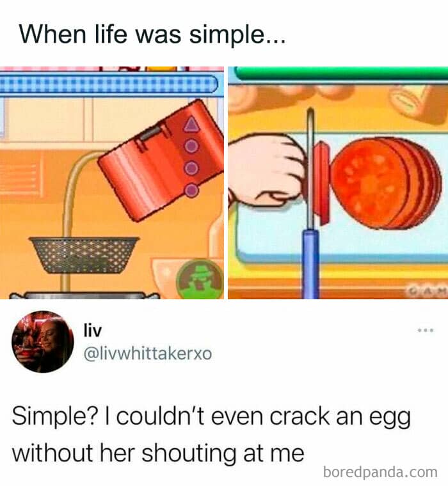Screen dimensions: 448x486
Task: Tap the red pouring pot
Action: coord(161,160)
